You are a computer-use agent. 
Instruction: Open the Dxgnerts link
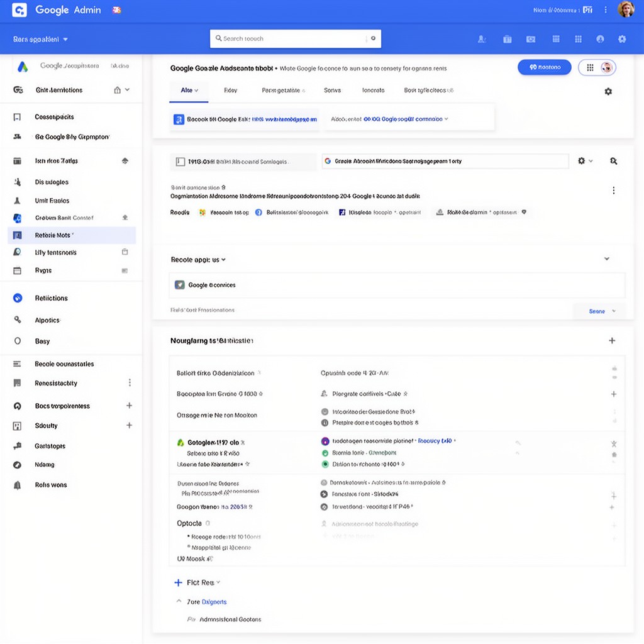click(214, 602)
